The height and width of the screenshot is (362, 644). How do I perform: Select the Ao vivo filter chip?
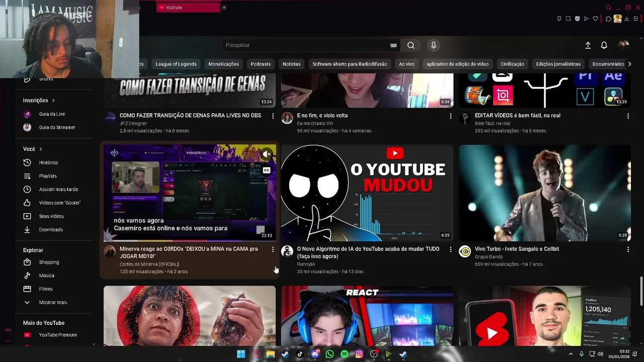coord(407,64)
